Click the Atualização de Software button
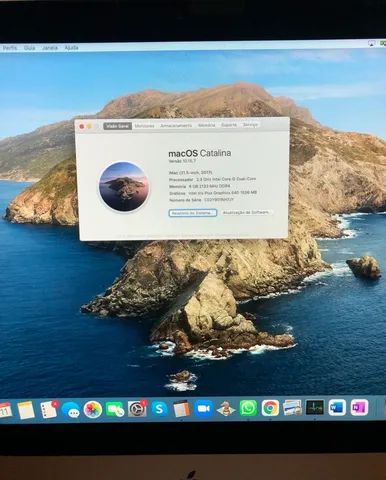The image size is (386, 480). pos(246,212)
